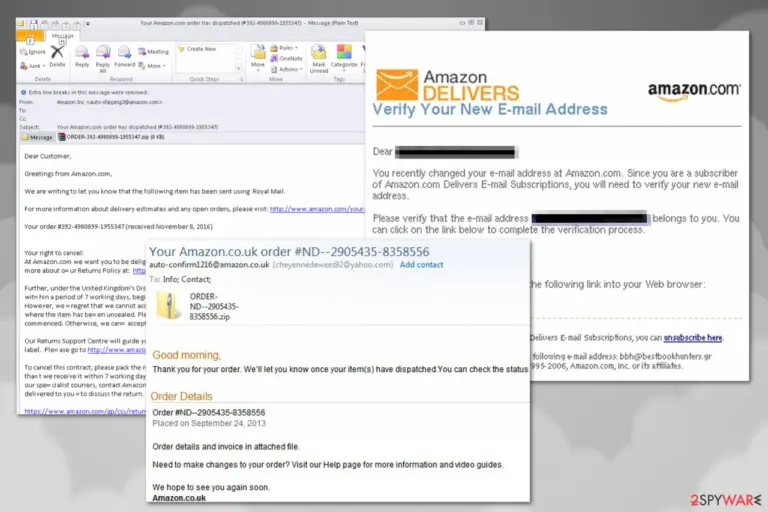Viewport: 768px width, 512px height.
Task: Click the ORDER-392 zip attachment file name
Action: [x=115, y=137]
